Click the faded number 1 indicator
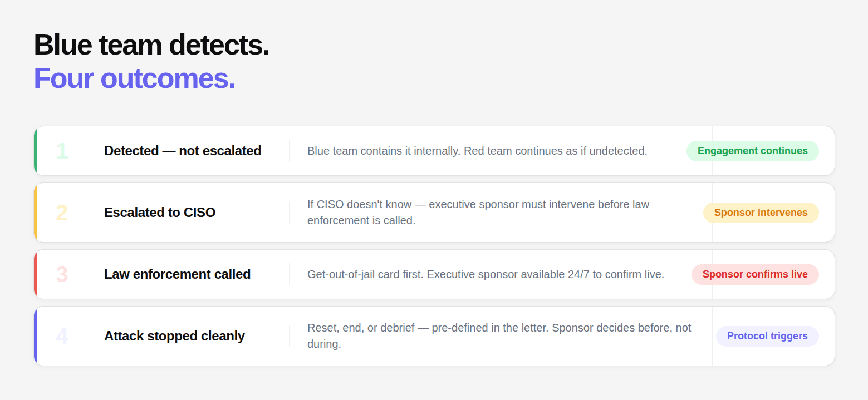Screen dimensions: 868x400 pos(62,151)
